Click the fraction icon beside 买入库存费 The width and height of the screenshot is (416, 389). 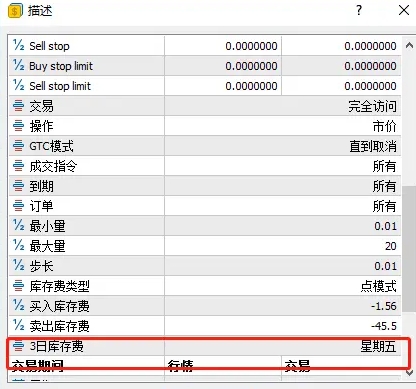click(19, 305)
